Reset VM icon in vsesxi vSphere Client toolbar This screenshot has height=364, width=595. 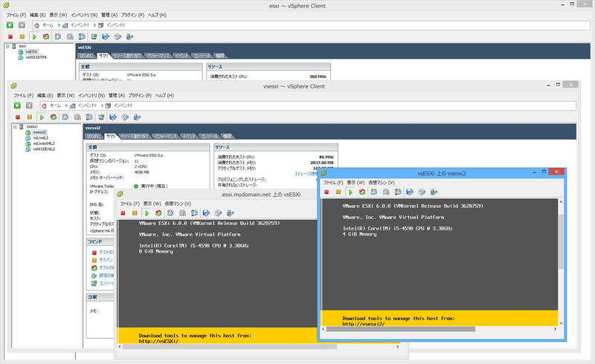(x=54, y=117)
